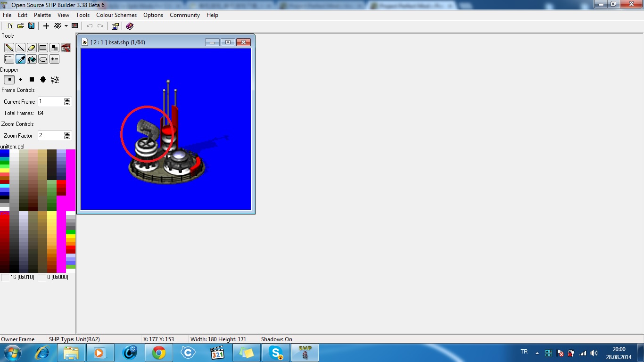644x362 pixels.
Task: Save the file with the floppy disk icon
Action: tap(31, 26)
